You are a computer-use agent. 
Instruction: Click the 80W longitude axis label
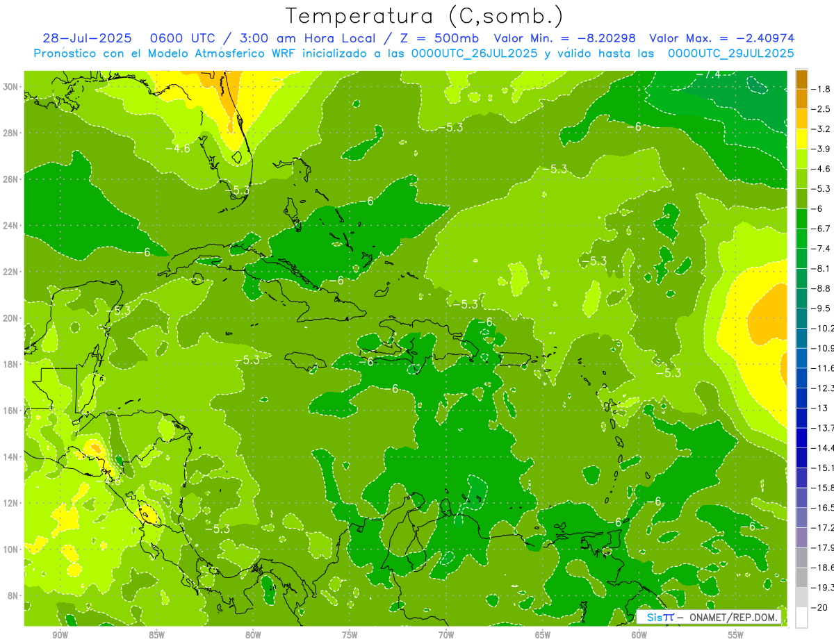pyautogui.click(x=253, y=634)
